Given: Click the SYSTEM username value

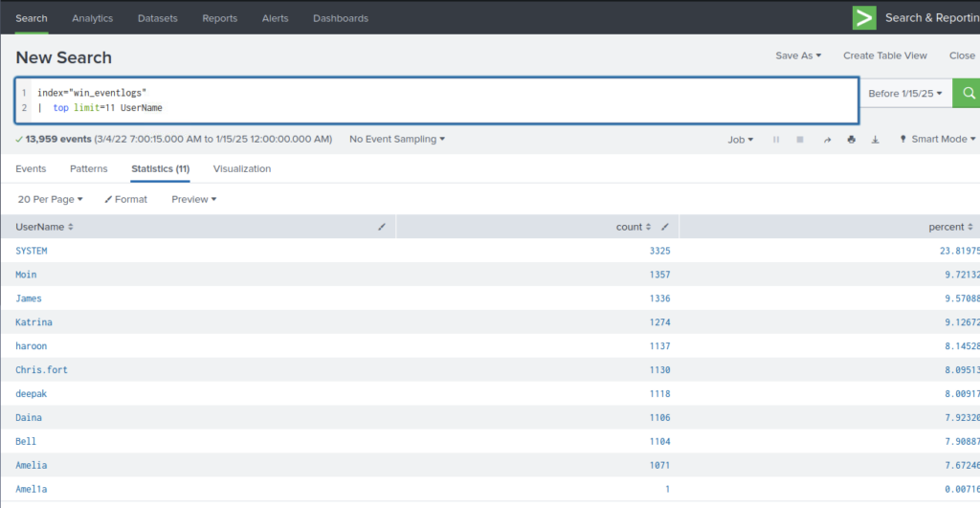Looking at the screenshot, I should tap(32, 251).
